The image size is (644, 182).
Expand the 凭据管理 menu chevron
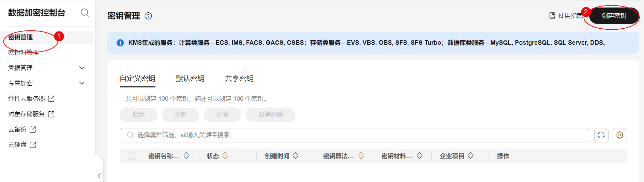pyautogui.click(x=82, y=68)
